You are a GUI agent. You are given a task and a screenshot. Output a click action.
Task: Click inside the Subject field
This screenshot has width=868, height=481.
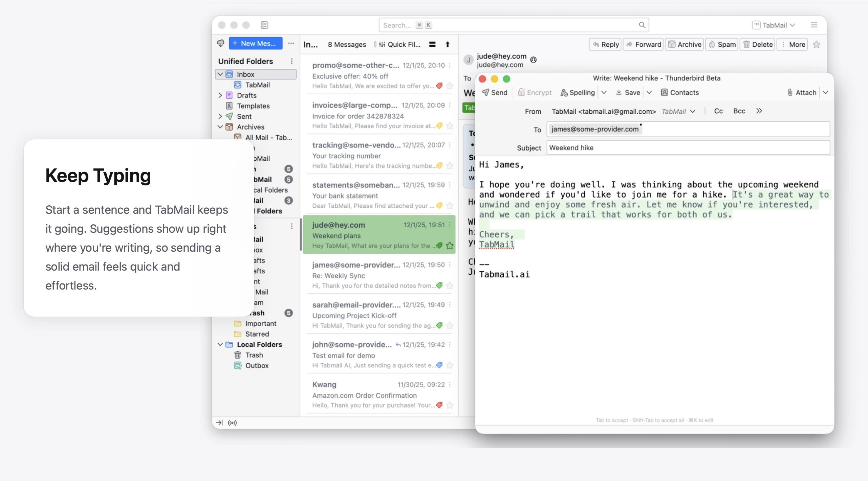pos(687,147)
